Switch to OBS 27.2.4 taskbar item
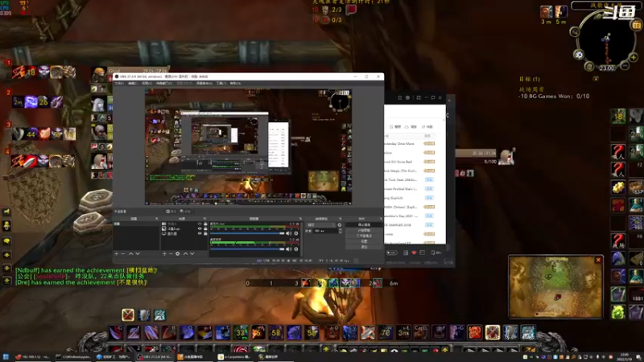This screenshot has width=644, height=362. (155, 357)
